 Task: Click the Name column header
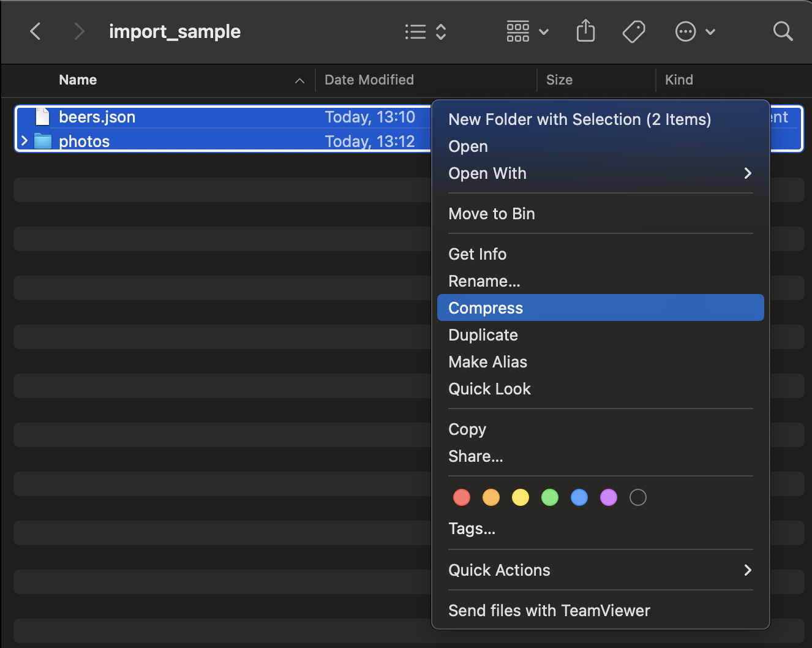pyautogui.click(x=78, y=80)
